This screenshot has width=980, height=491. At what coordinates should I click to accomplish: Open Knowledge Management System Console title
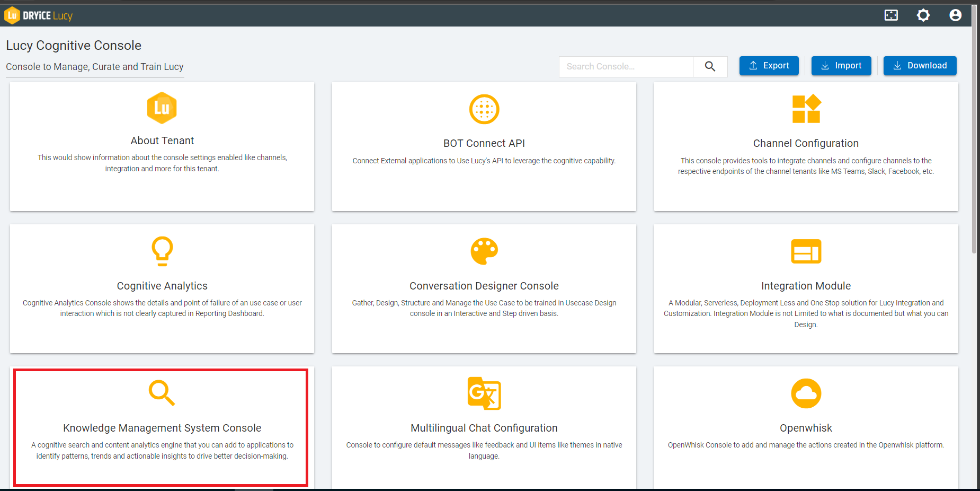[162, 428]
